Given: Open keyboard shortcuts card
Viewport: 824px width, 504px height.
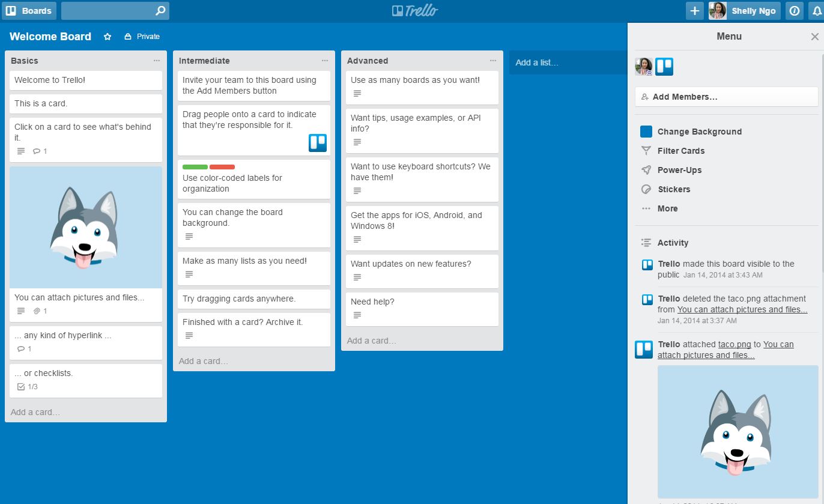Looking at the screenshot, I should (x=422, y=179).
